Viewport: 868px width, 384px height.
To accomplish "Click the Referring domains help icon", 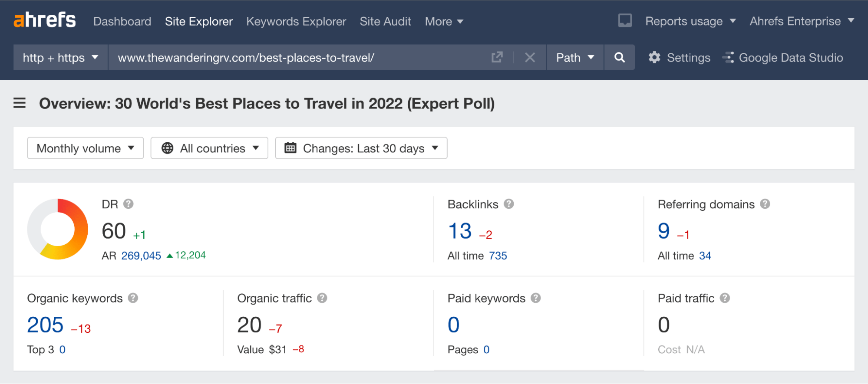I will [x=765, y=204].
